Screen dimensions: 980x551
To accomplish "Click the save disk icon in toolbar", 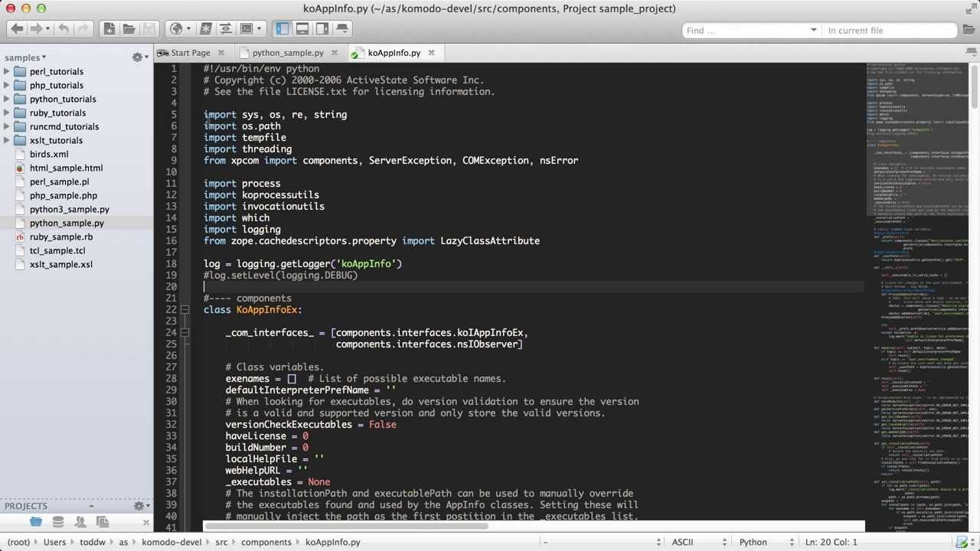I will 149,29.
